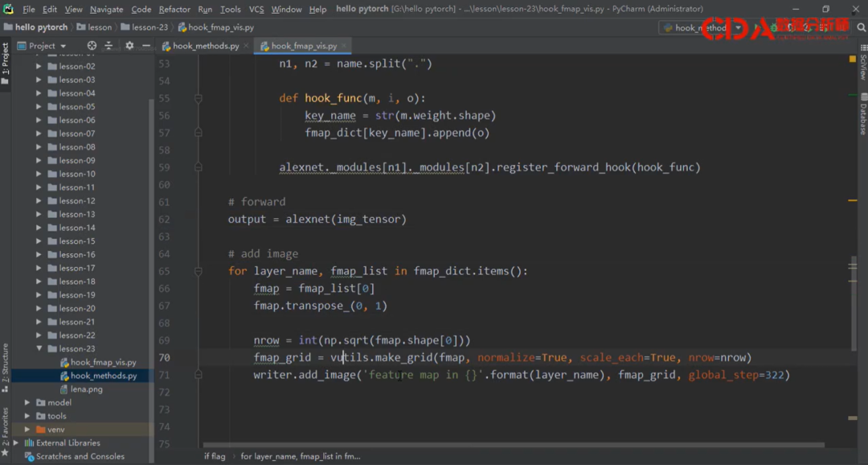868x465 pixels.
Task: Click hook_fmap_vis.py breadcrumb in navigation bar
Action: tap(215, 27)
